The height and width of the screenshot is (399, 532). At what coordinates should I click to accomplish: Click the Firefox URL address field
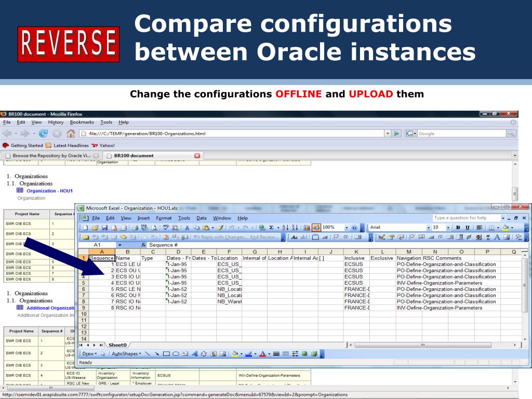233,134
